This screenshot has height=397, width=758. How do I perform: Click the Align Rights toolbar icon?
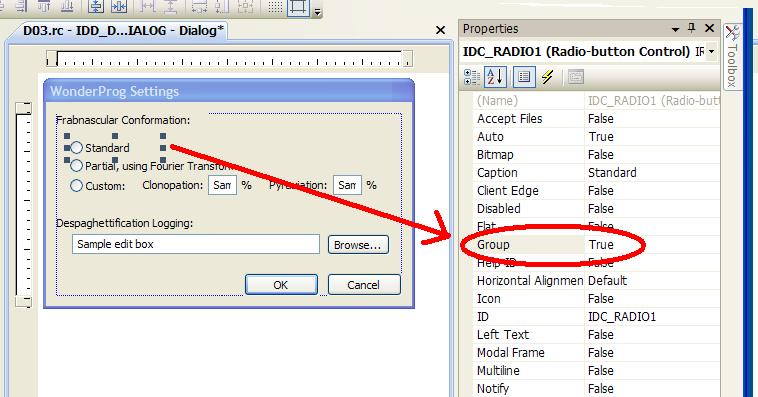tap(21, 6)
